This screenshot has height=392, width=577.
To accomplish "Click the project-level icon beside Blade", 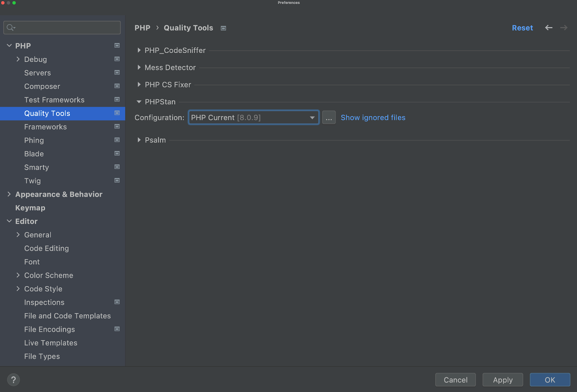I will click(117, 153).
